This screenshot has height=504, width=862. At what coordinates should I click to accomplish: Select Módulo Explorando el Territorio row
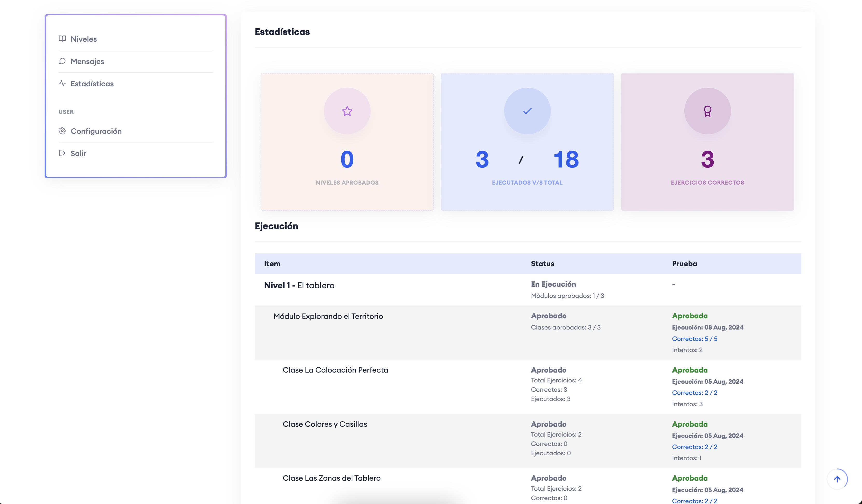click(x=328, y=316)
